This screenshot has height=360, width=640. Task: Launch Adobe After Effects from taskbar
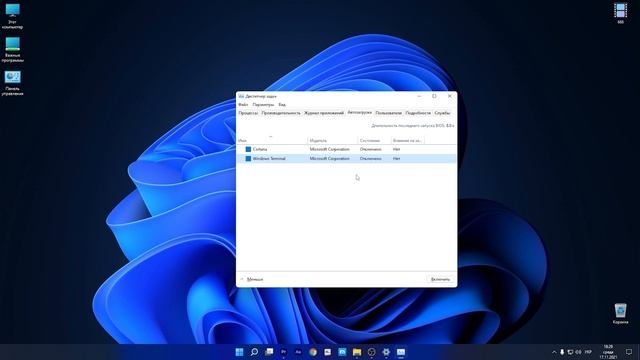[298, 352]
